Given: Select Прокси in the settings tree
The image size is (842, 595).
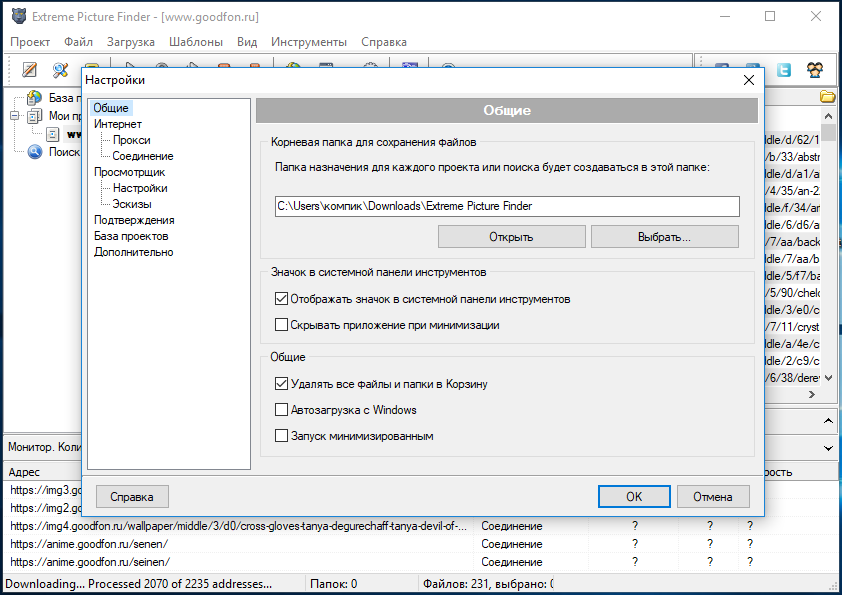Looking at the screenshot, I should coord(132,140).
